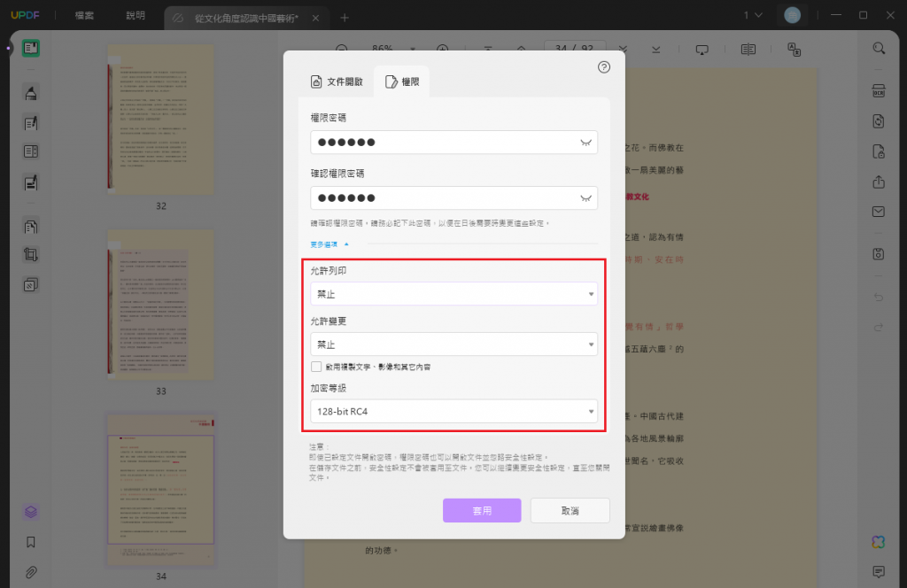Collapse the 更多選項 expander

coord(329,244)
